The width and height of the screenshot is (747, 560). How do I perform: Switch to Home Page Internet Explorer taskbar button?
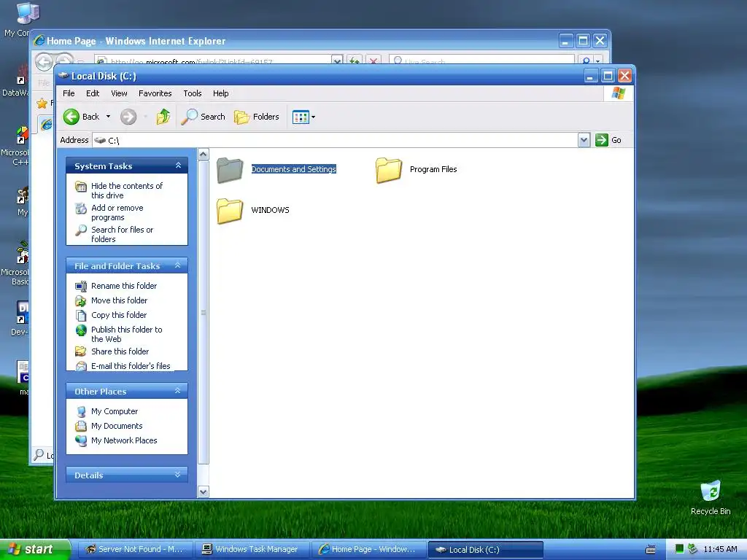[x=369, y=549]
